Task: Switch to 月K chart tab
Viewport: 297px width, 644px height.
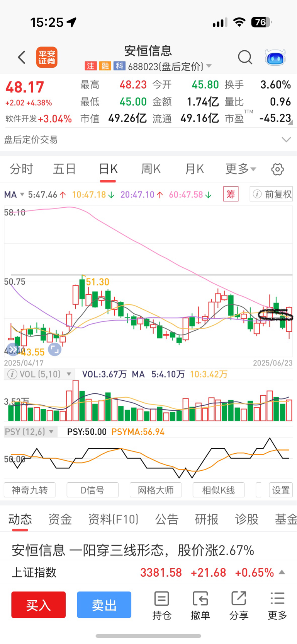Action: (x=194, y=169)
